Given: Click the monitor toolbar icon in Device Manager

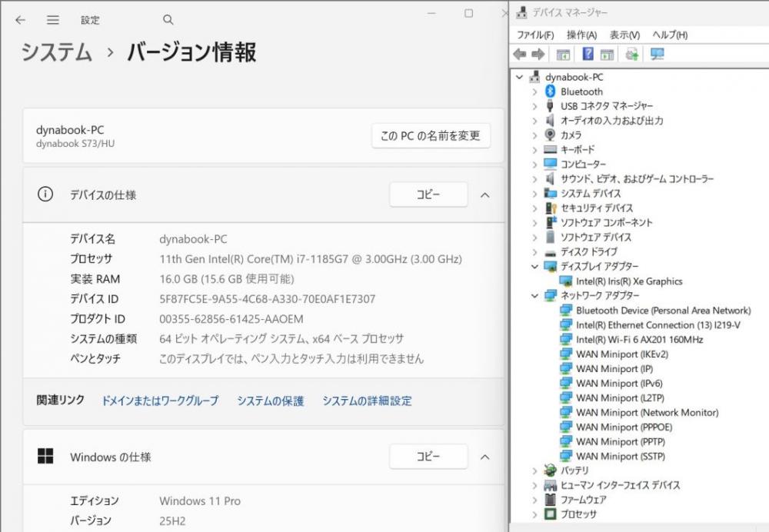Looking at the screenshot, I should (x=657, y=54).
